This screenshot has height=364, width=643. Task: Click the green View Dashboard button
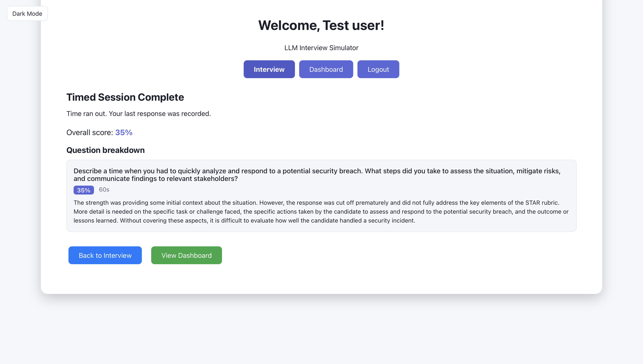(186, 255)
